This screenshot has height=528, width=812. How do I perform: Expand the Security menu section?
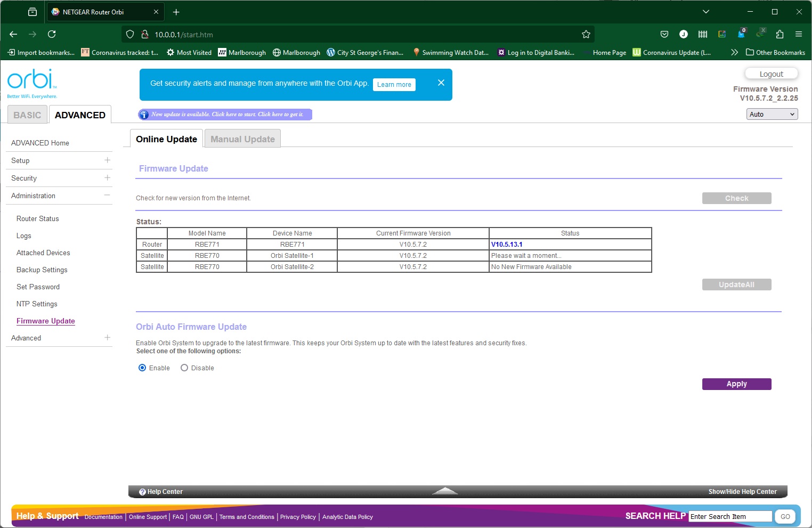pyautogui.click(x=107, y=178)
